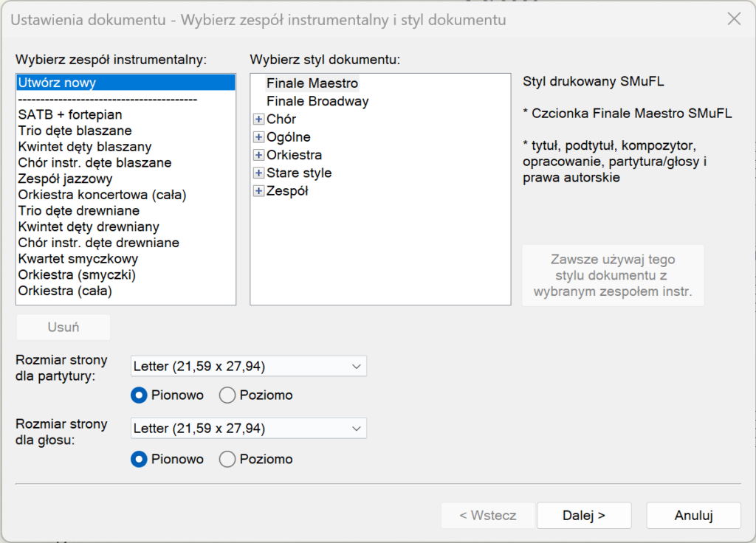Viewport: 756px width, 543px height.
Task: Close the document setup dialog
Action: [x=734, y=20]
